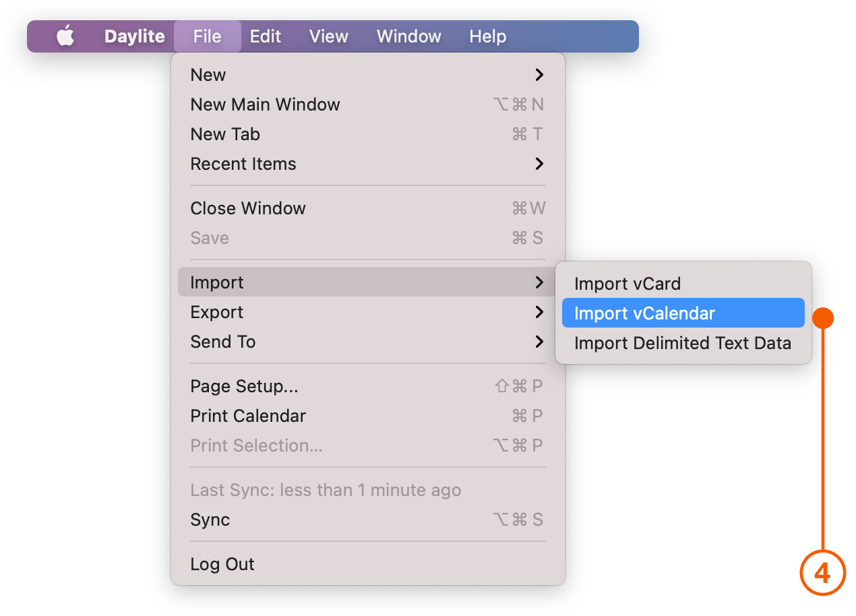Select New Main Window
Viewport: 856px width, 616px height.
coord(265,104)
